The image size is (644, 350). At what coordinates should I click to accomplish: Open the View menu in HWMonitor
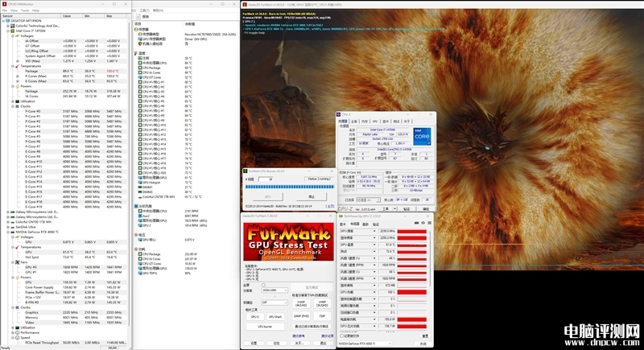(x=14, y=10)
